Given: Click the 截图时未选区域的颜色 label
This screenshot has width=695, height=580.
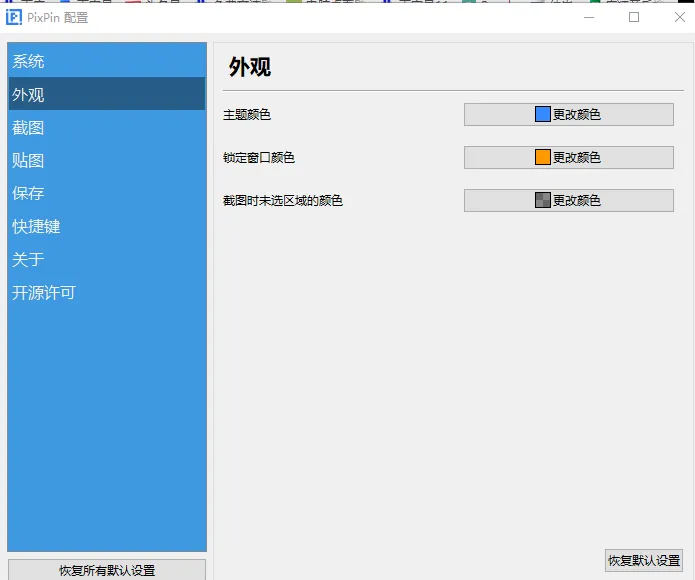Looking at the screenshot, I should tap(283, 201).
